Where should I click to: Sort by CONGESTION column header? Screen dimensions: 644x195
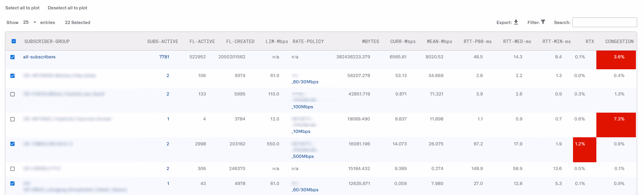(619, 41)
